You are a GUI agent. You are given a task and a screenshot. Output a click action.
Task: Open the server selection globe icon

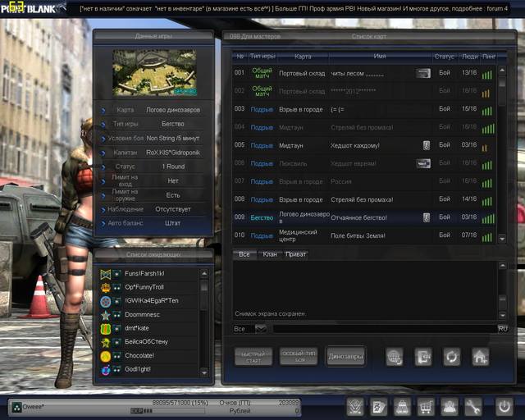click(395, 357)
